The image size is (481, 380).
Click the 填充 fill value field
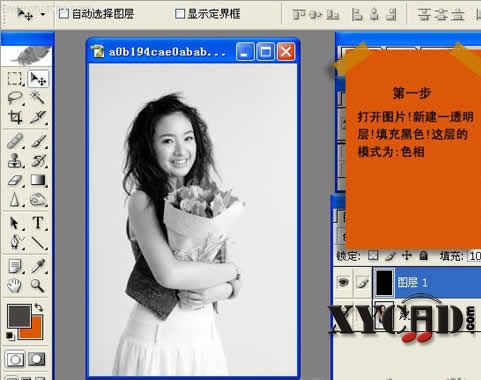474,256
